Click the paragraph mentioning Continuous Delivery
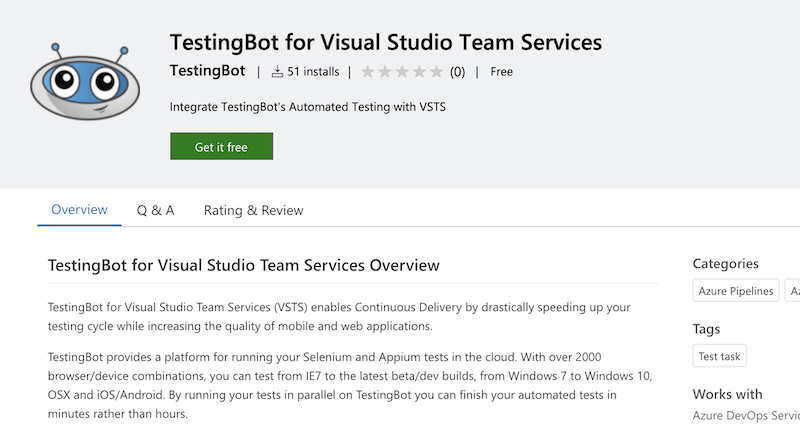Screen dimensions: 800x429 click(x=339, y=316)
